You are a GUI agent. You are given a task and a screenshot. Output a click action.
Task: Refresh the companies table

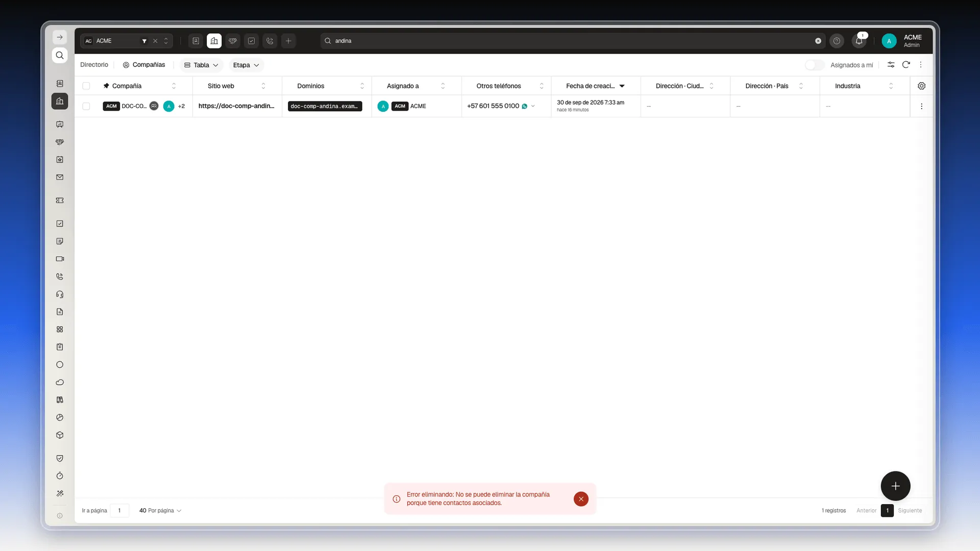click(x=906, y=65)
